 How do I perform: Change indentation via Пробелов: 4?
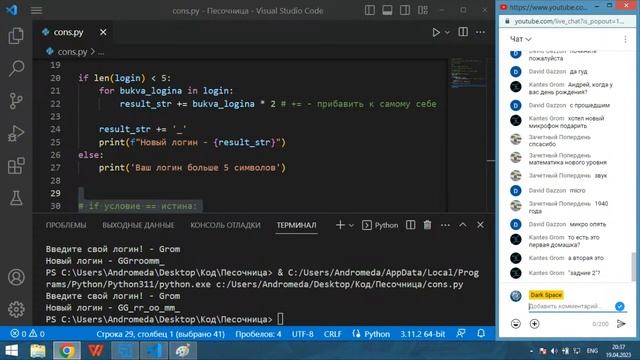click(x=258, y=334)
